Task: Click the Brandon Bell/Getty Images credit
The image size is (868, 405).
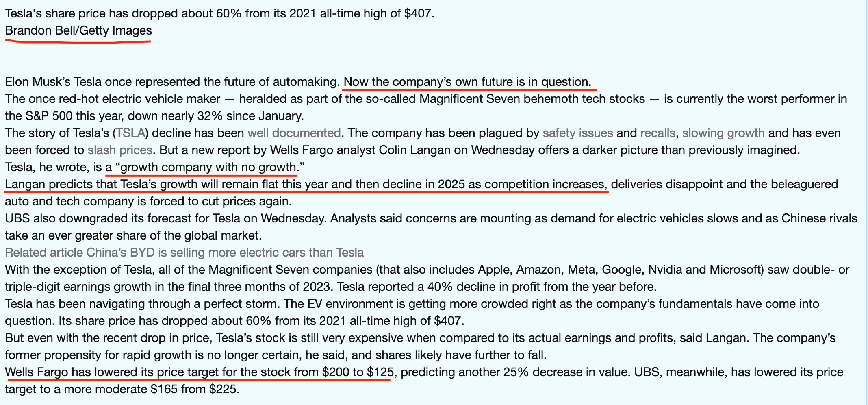Action: (78, 31)
